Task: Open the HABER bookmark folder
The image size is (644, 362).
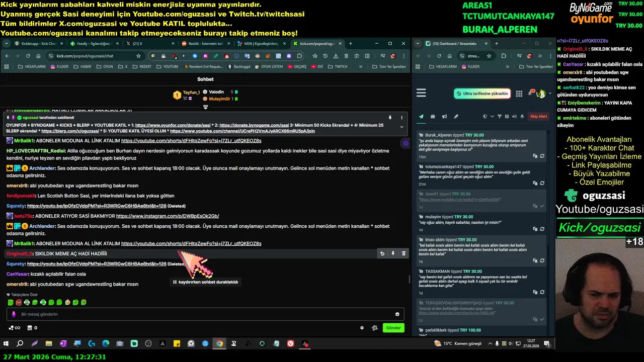Action: click(83, 66)
